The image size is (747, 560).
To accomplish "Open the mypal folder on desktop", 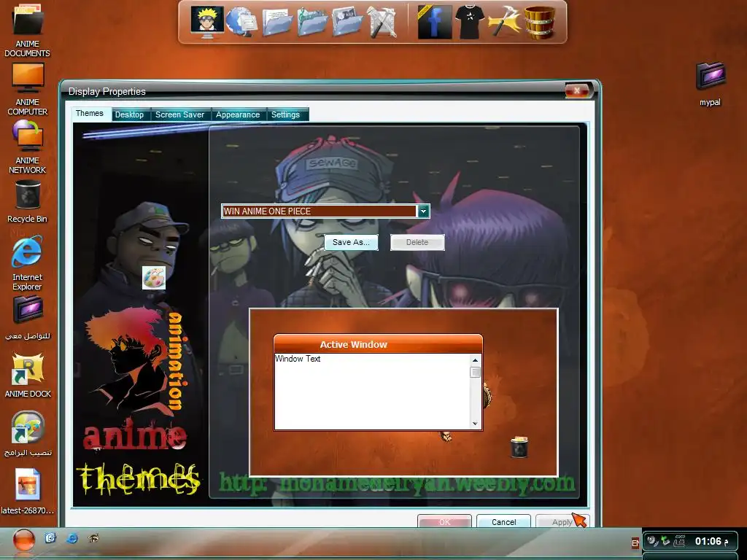I will 711,85.
